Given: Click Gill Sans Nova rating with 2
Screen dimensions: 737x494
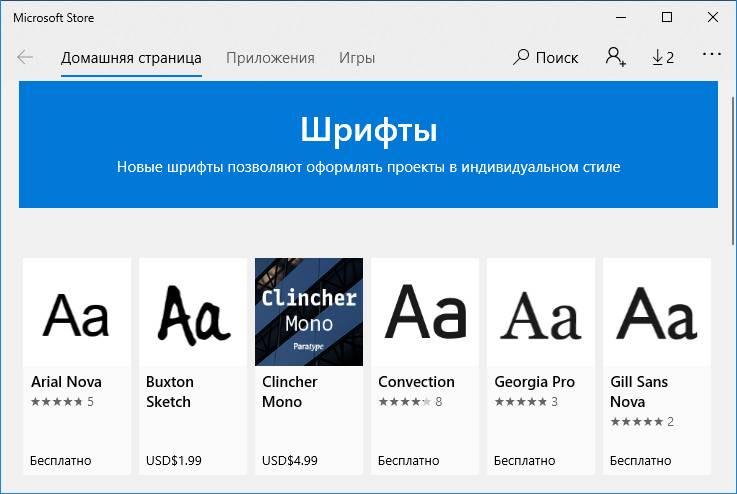Looking at the screenshot, I should pos(642,422).
